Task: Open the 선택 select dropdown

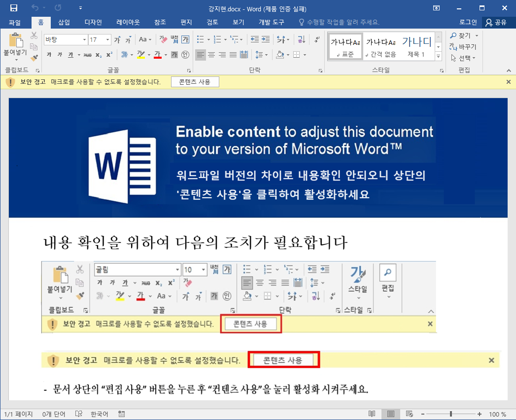Action: (463, 58)
